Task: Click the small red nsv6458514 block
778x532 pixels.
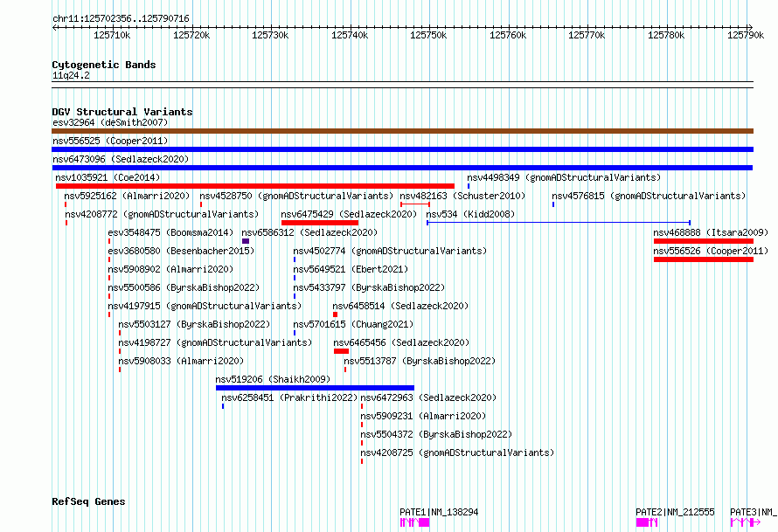Action: point(336,314)
